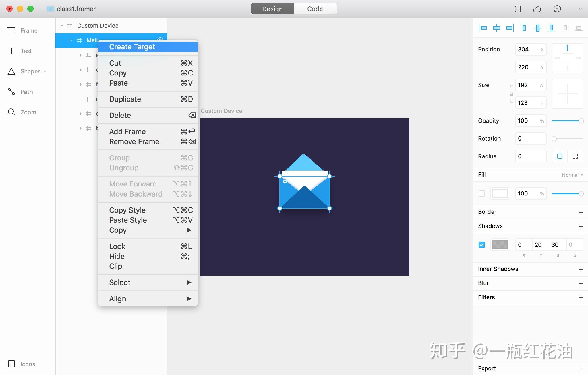This screenshot has height=375, width=588.
Task: Open the Fill blend mode Normal dropdown
Action: pyautogui.click(x=572, y=175)
